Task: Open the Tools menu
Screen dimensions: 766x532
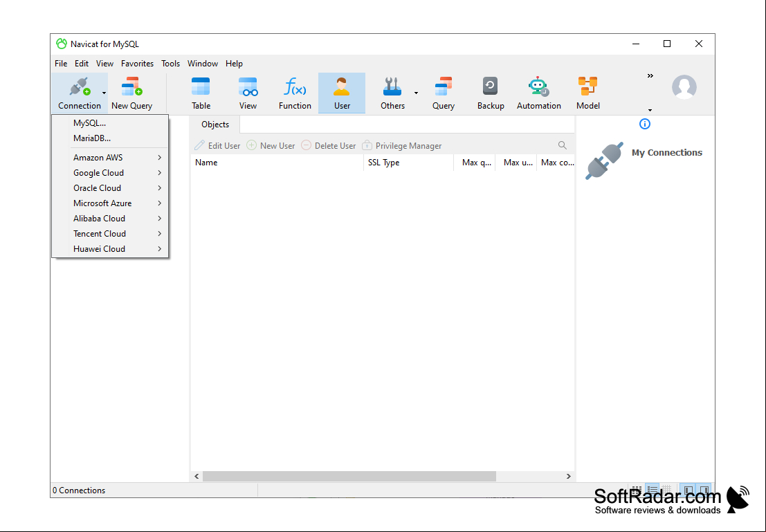Action: click(170, 64)
